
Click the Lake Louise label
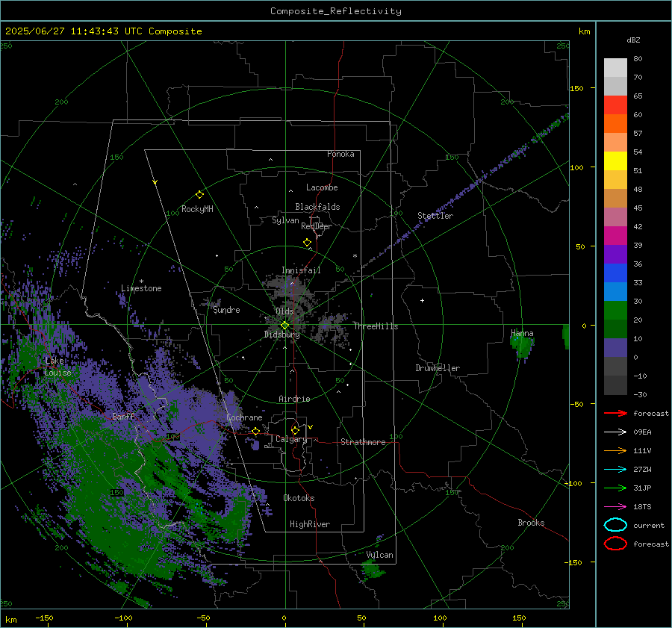pyautogui.click(x=57, y=367)
